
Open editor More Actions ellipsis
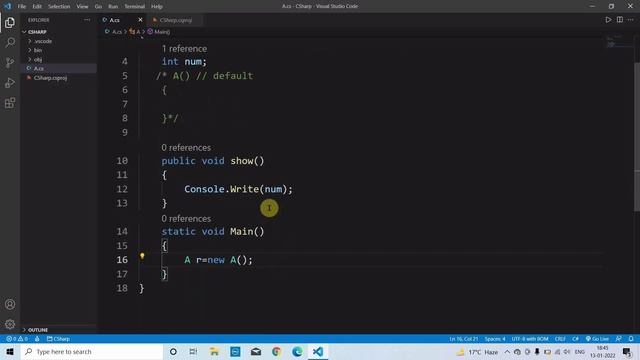tap(631, 20)
